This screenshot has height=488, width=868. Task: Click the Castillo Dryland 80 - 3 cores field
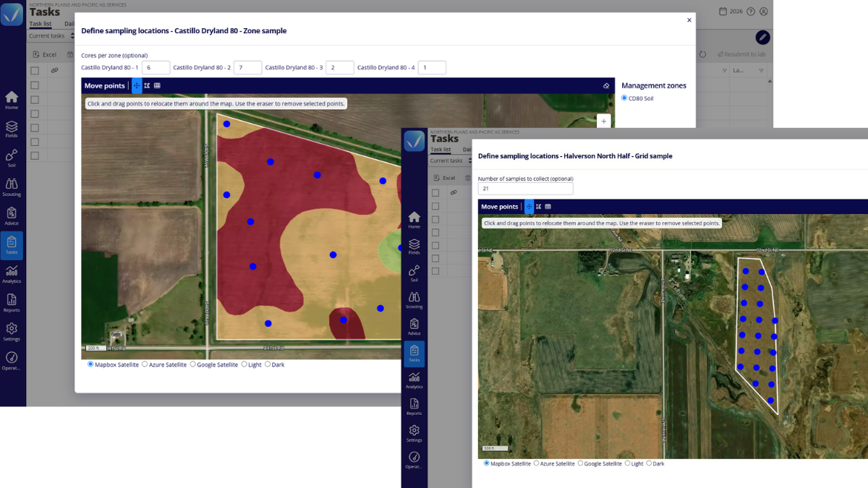(340, 67)
